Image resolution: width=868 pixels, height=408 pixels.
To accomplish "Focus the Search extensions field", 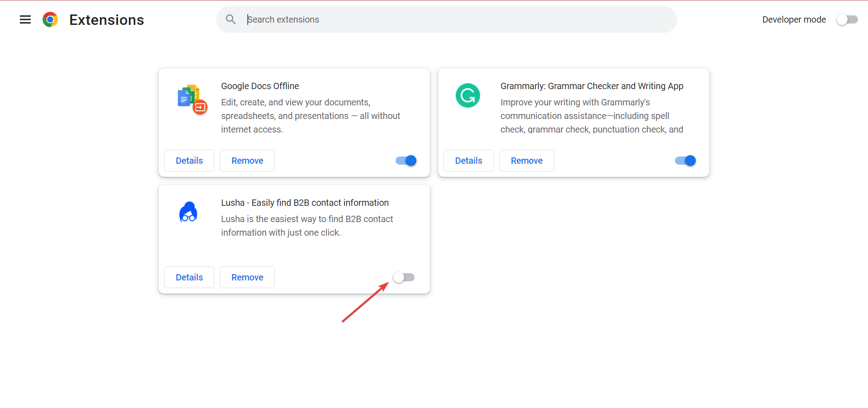I will pyautogui.click(x=452, y=19).
